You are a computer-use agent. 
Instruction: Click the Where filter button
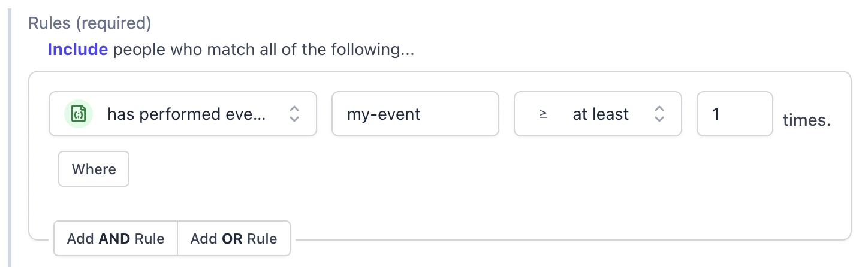[94, 169]
